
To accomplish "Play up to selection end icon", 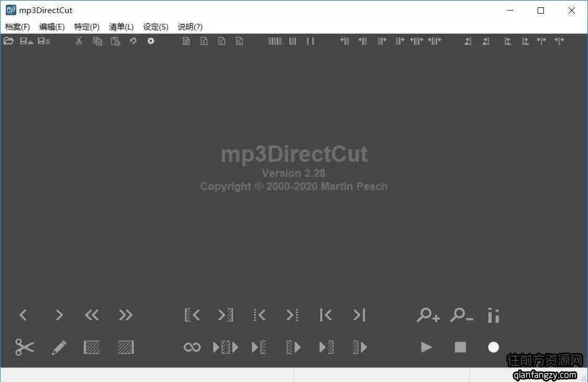I will point(326,347).
